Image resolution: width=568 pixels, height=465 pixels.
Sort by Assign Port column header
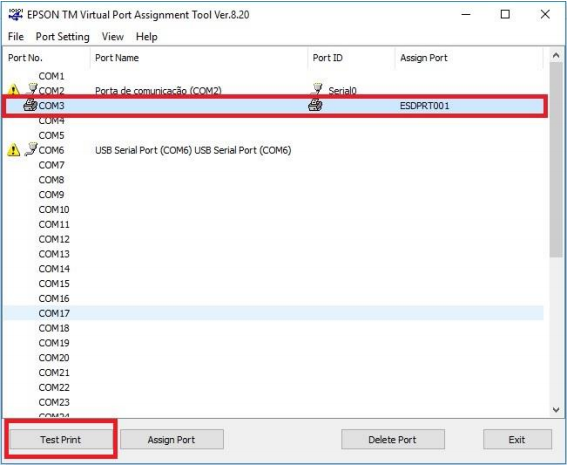tap(469, 58)
